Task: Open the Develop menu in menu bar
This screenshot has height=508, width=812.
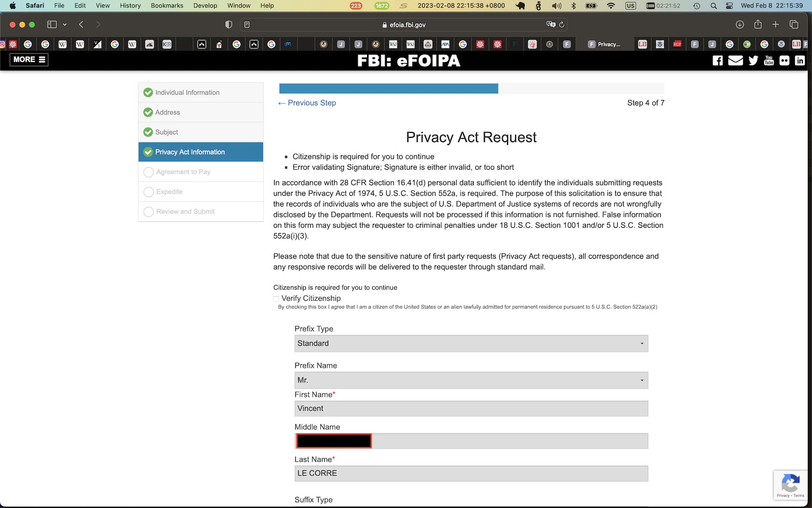Action: point(205,5)
